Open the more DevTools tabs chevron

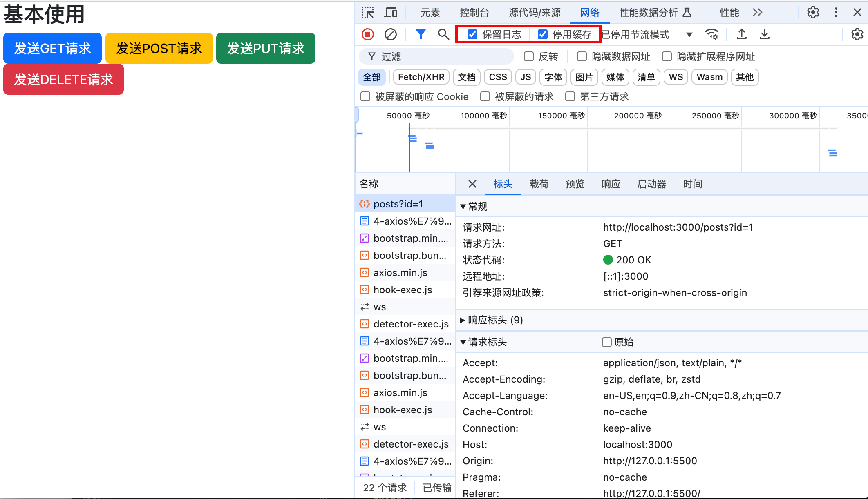click(x=757, y=13)
